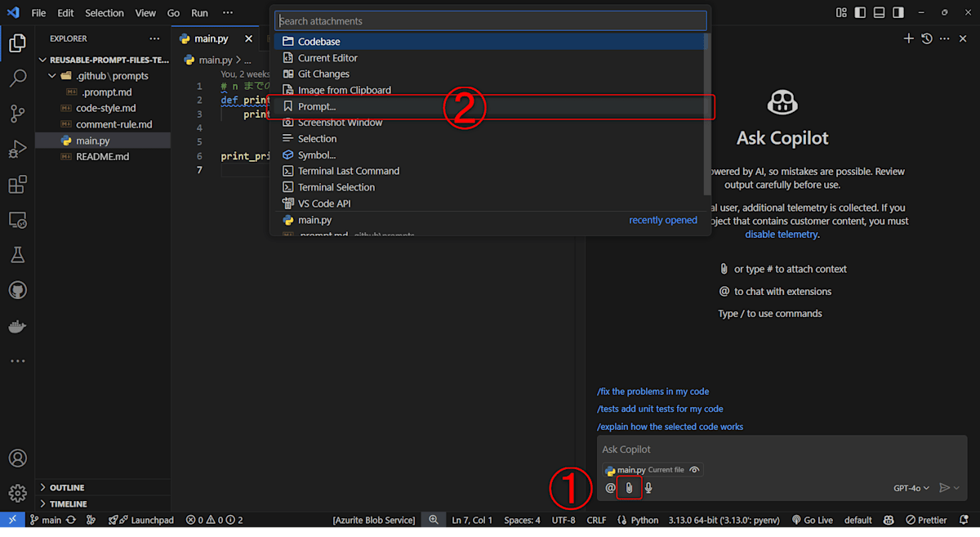Open the Docker view in activity bar
The image size is (980, 537).
tap(17, 326)
